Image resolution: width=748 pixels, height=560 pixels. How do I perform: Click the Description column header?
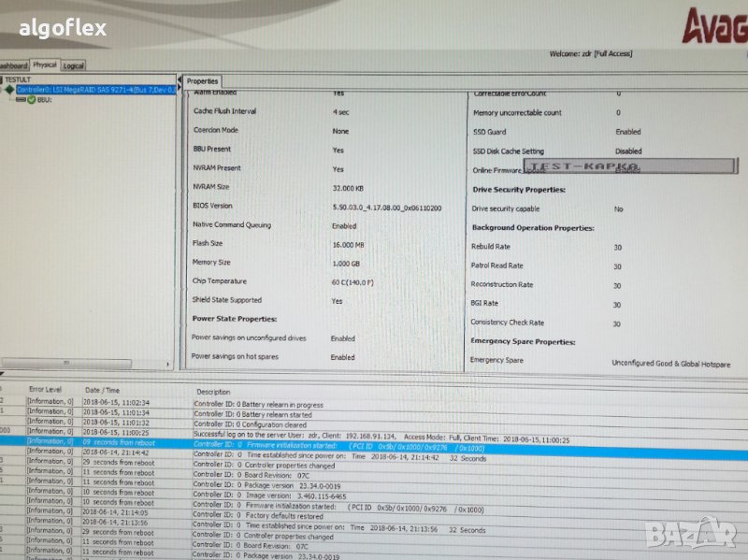pyautogui.click(x=213, y=391)
